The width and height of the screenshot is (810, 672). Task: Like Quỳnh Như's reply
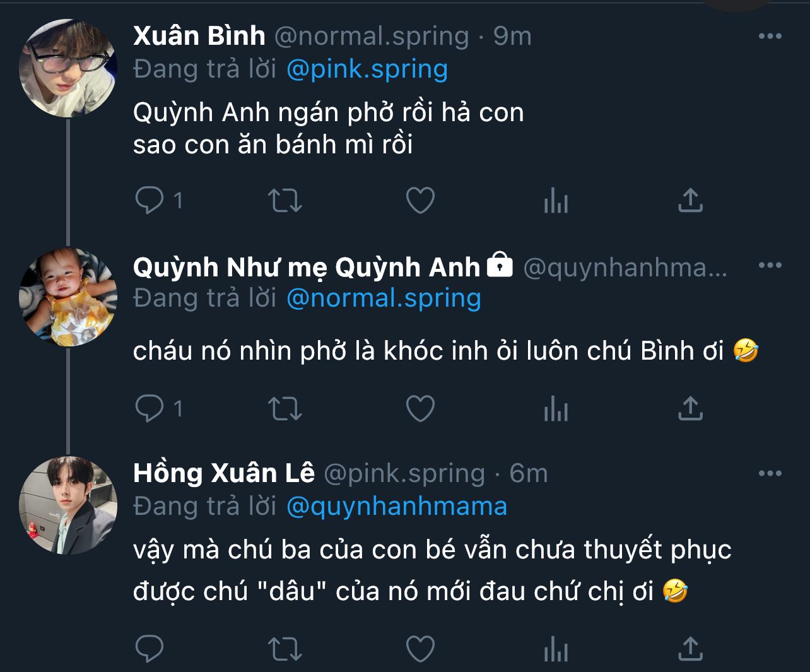(420, 409)
